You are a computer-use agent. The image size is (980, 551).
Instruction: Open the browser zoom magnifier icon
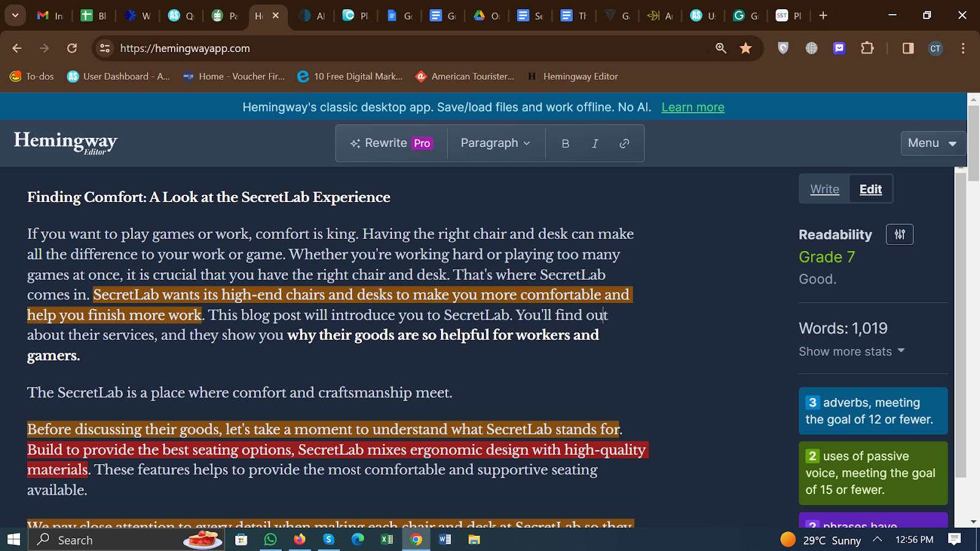click(721, 48)
